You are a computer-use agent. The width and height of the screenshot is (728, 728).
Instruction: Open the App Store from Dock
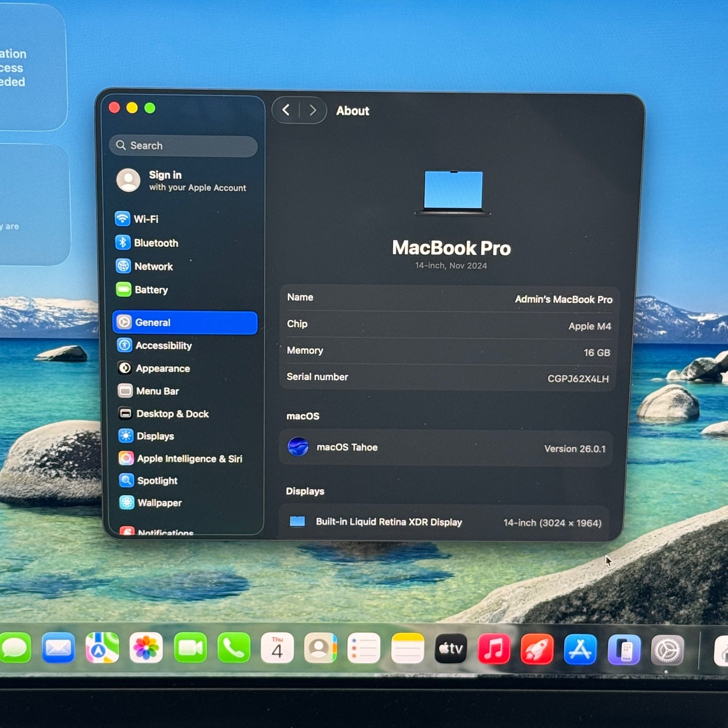[580, 649]
